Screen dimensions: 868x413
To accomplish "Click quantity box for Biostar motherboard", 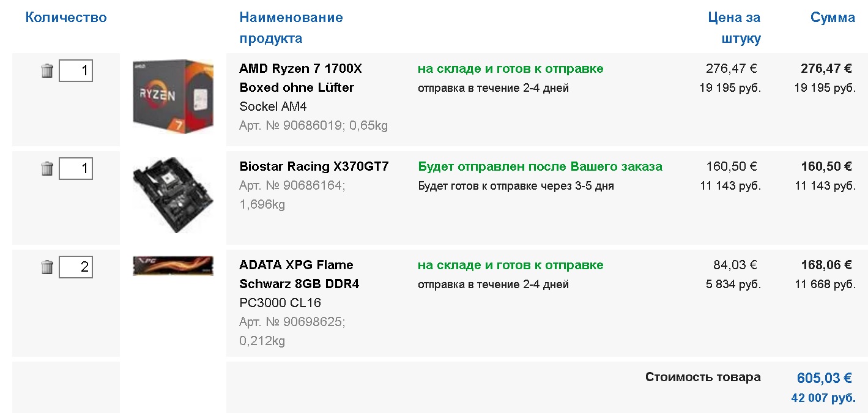I will [x=76, y=168].
